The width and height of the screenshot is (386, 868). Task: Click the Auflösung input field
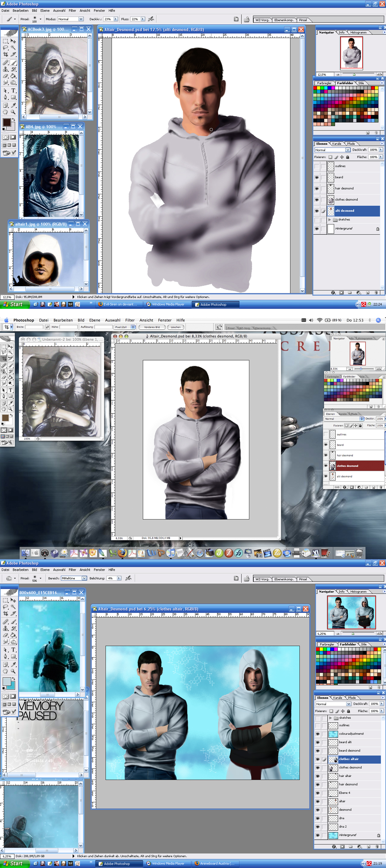(x=103, y=327)
